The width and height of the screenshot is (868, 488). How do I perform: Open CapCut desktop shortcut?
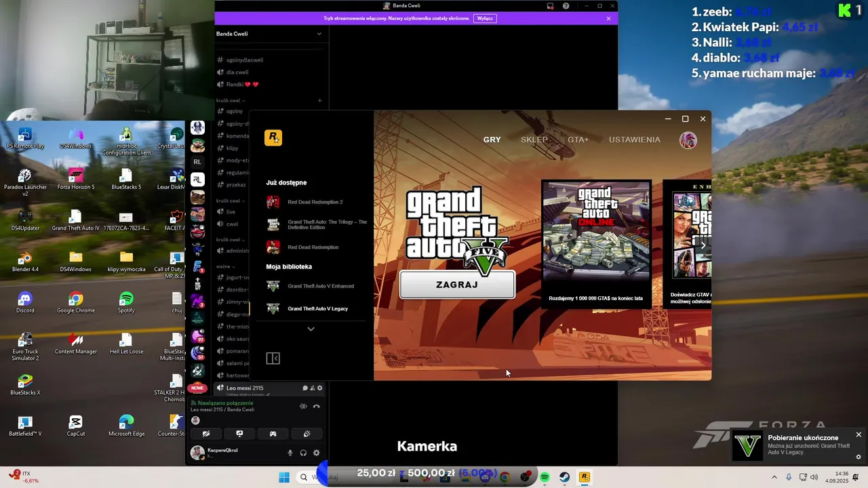click(76, 426)
